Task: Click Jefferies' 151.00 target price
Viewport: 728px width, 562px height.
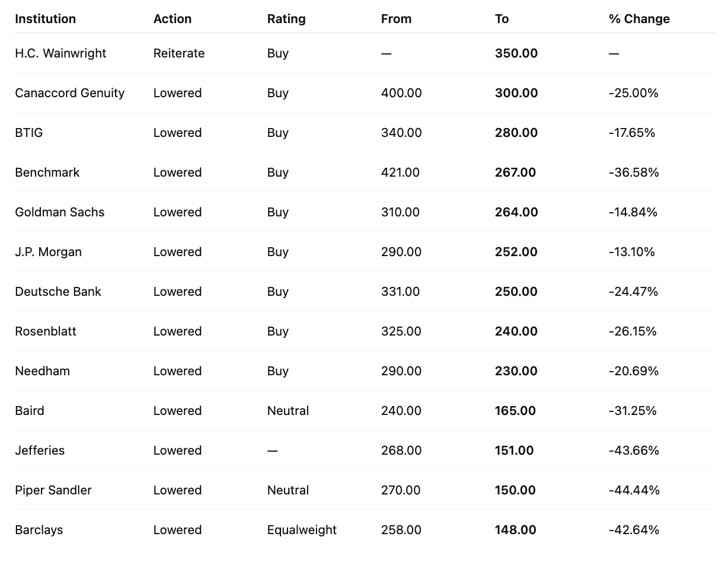Action: [x=514, y=451]
